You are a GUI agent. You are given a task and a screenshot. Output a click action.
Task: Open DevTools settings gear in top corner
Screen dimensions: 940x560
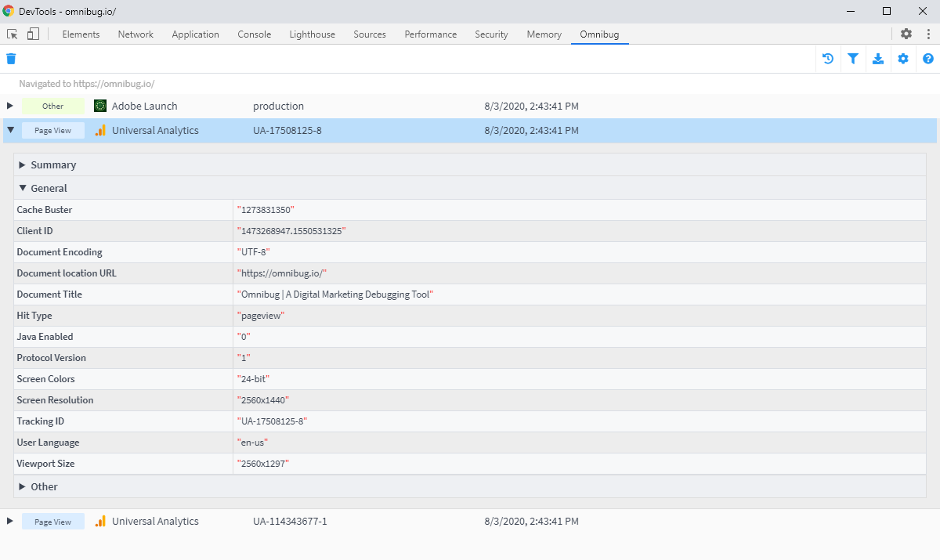coord(906,34)
